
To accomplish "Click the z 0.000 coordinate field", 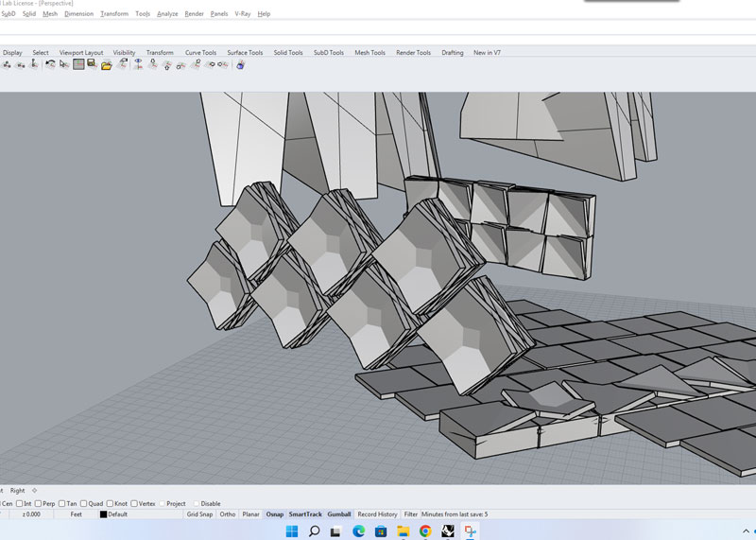I will point(31,514).
